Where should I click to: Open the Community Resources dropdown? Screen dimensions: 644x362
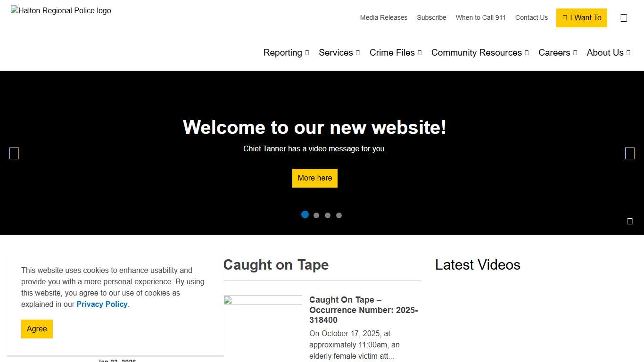[480, 53]
